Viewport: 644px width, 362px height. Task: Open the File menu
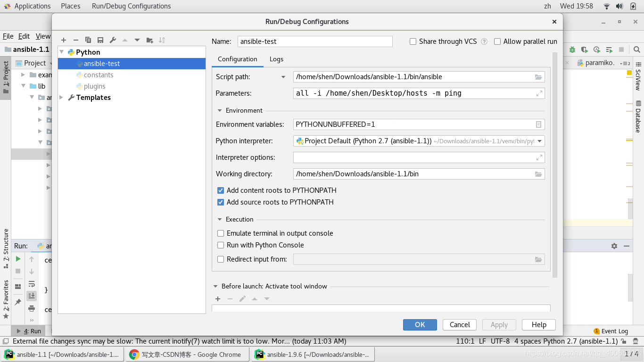8,36
